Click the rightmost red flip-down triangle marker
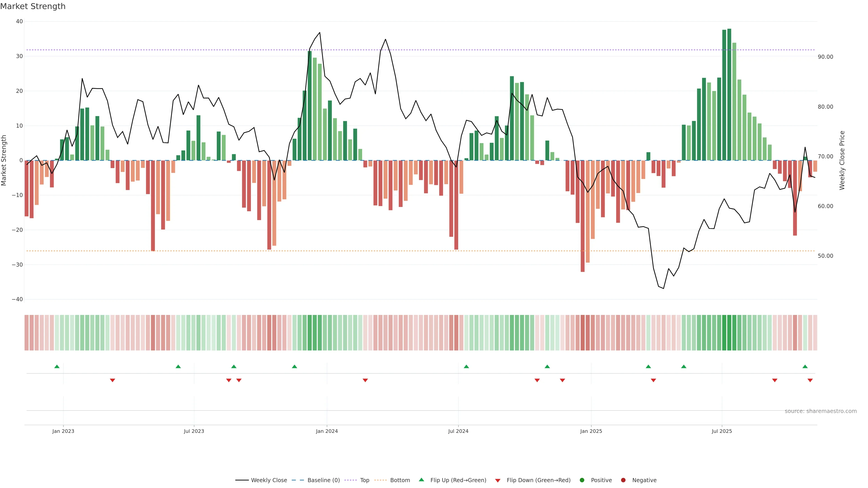Viewport: 868px width, 488px height. [x=810, y=380]
